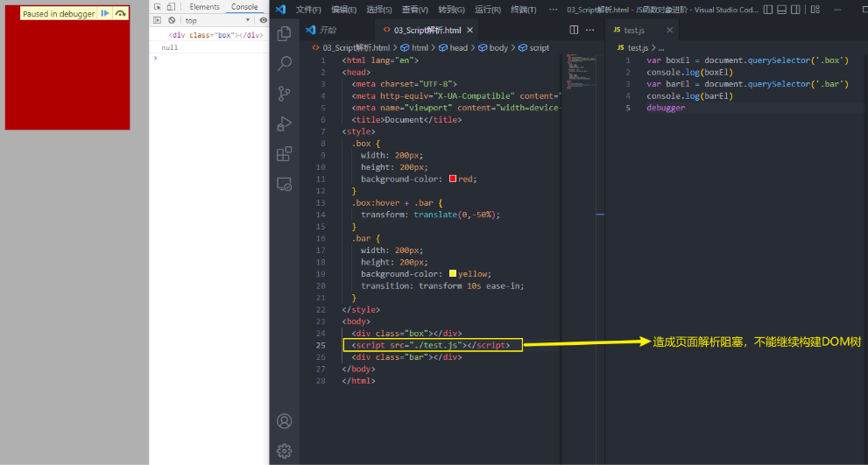Screen dimensions: 868x465
Task: Activate DevTools inspect element picker
Action: [158, 7]
